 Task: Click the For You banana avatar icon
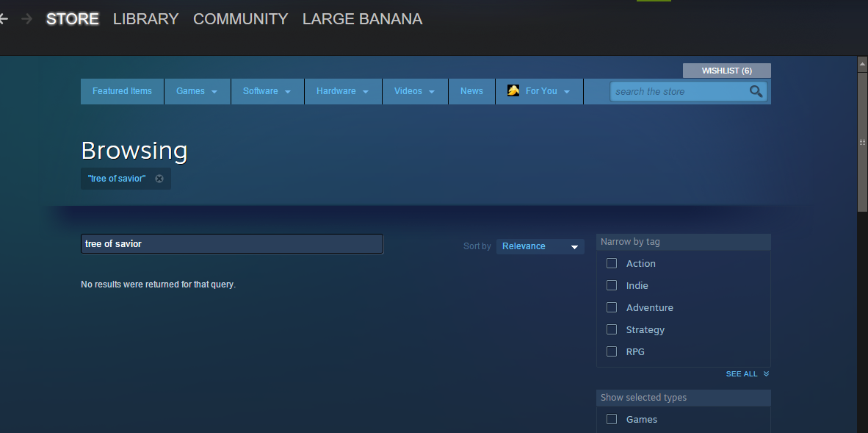(514, 90)
